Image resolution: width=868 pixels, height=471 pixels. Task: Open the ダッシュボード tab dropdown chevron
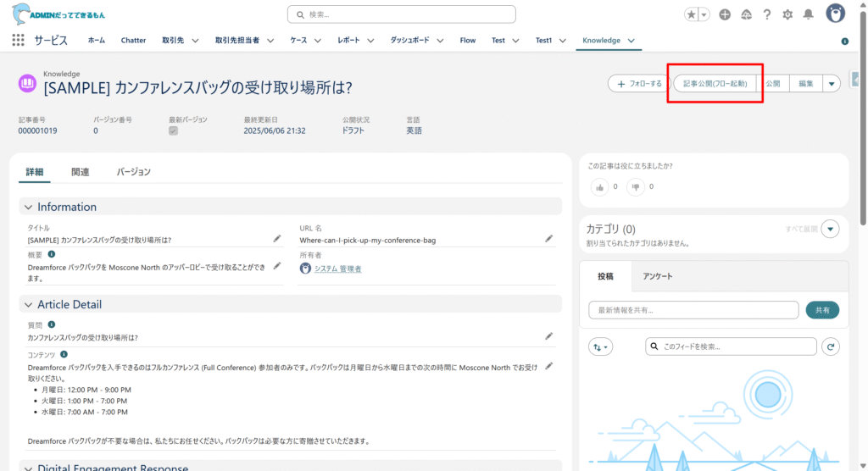[x=440, y=41]
